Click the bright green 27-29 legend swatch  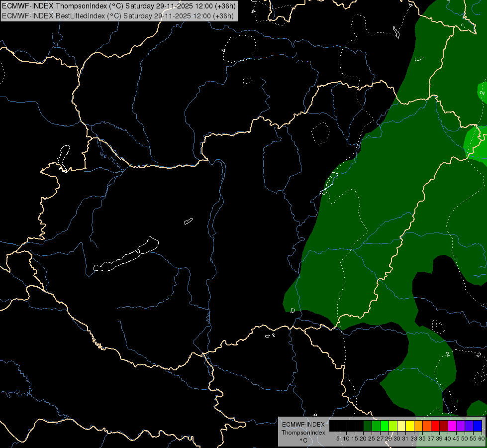pos(385,426)
